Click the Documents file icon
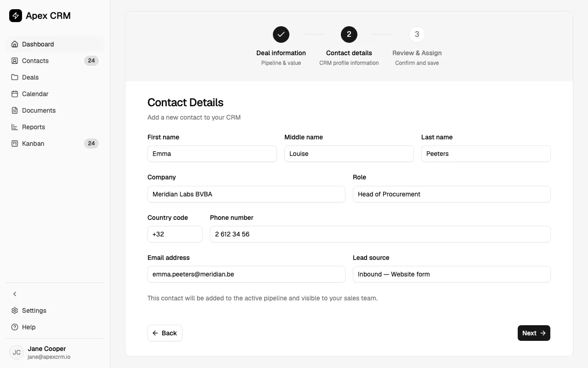The width and height of the screenshot is (588, 368). click(15, 110)
